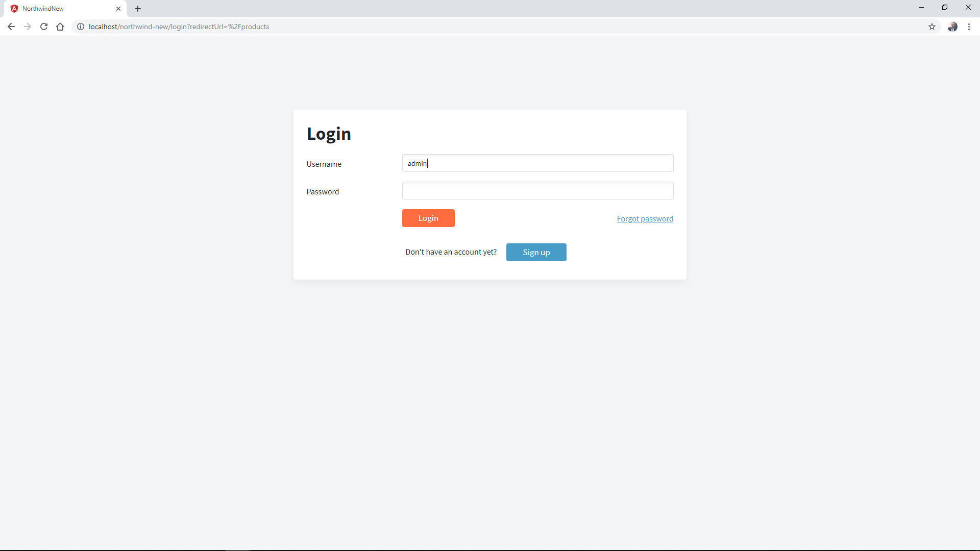Click the orange Login button

click(428, 218)
